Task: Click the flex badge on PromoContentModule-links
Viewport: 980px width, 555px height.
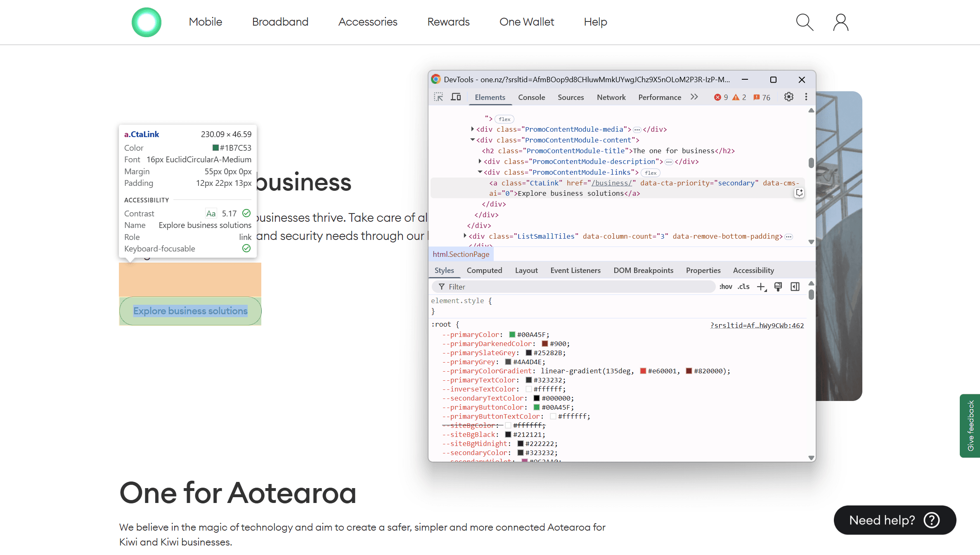Action: coord(651,173)
